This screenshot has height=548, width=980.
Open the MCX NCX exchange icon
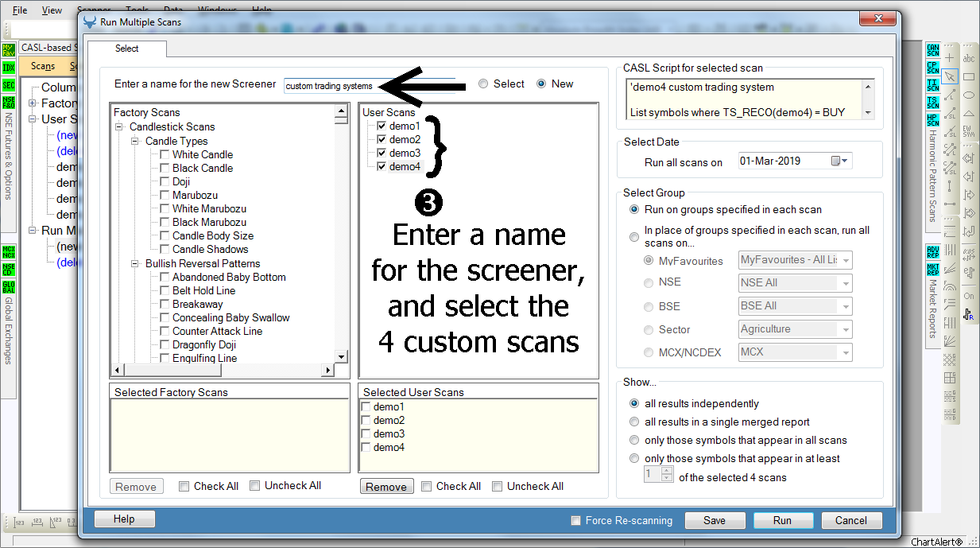pos(9,252)
